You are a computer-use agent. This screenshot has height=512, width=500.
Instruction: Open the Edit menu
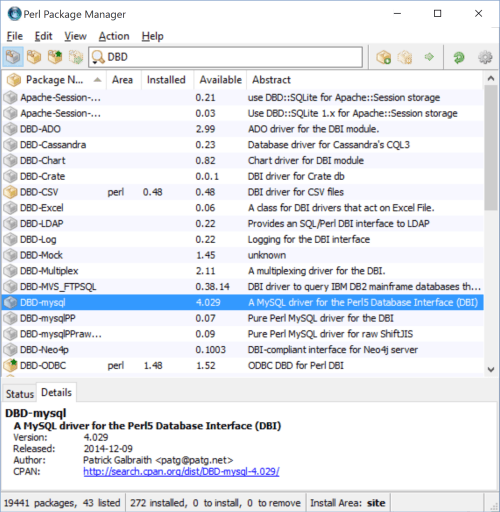pos(43,36)
